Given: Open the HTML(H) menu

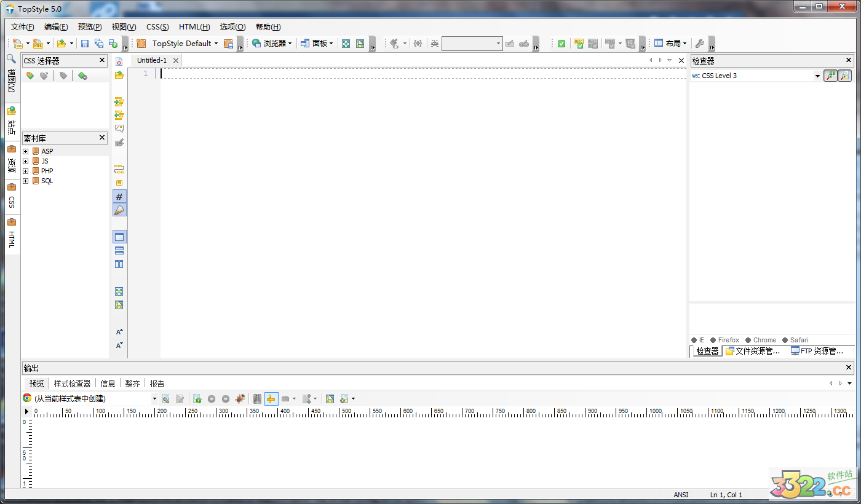Looking at the screenshot, I should [x=194, y=27].
